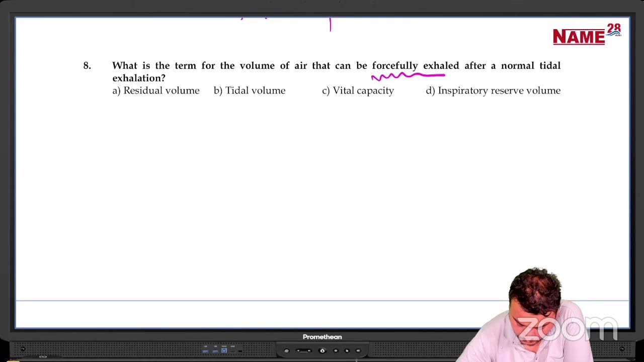The height and width of the screenshot is (362, 644).
Task: Tap the Promethean flame menu button
Action: click(323, 350)
